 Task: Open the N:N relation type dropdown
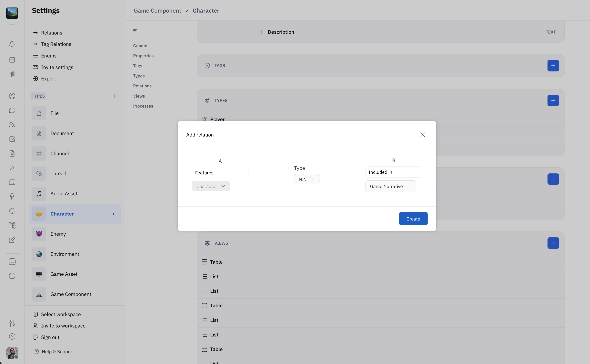click(307, 179)
